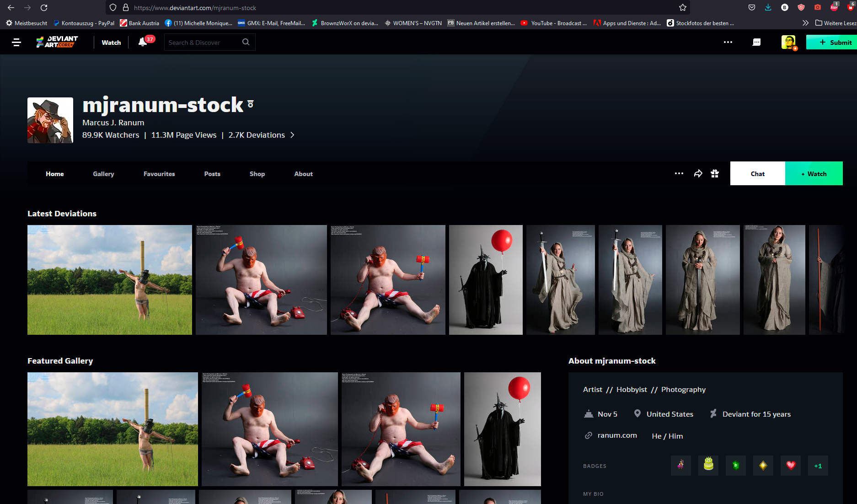Toggle Watch on mjranum-stock profile

(x=814, y=173)
